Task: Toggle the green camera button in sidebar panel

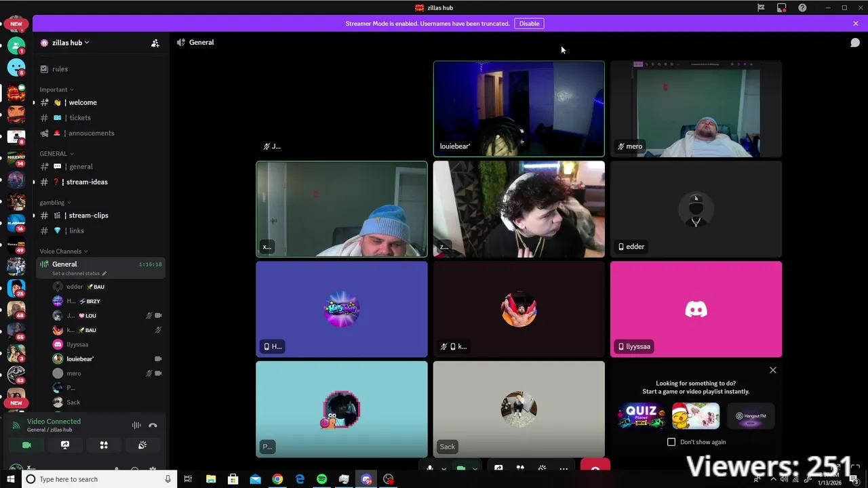Action: click(x=26, y=445)
